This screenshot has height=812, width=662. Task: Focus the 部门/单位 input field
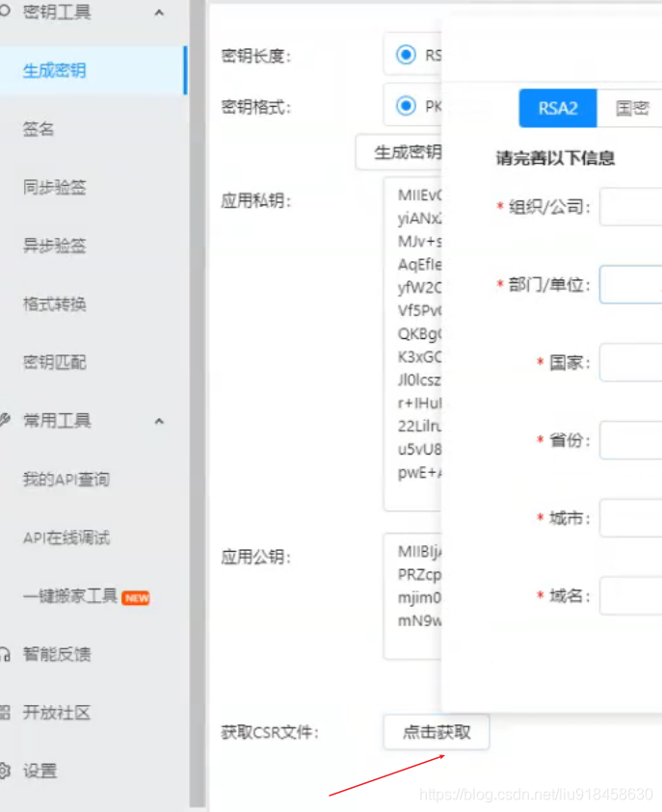[x=631, y=285]
